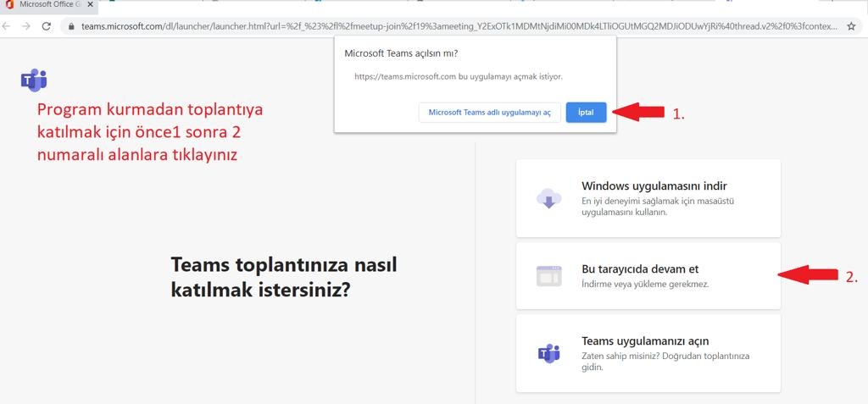Choose 'Bu tarayıcıda devam et' option
The height and width of the screenshot is (404, 868).
point(648,275)
